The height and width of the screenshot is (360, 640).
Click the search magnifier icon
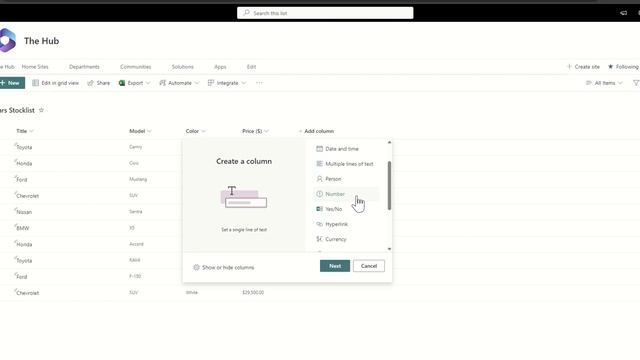(x=246, y=13)
